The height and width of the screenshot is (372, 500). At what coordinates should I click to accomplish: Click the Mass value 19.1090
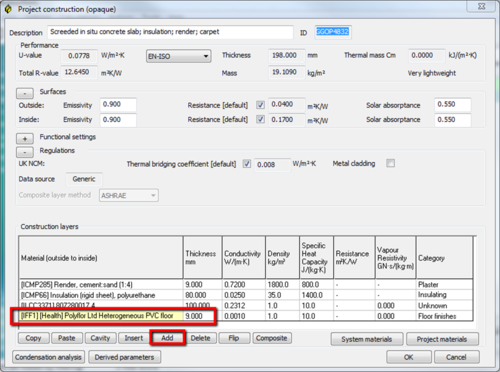(x=286, y=72)
